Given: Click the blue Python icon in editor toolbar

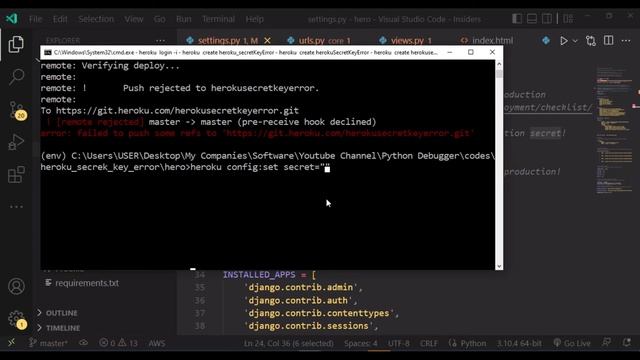Looking at the screenshot, I should coord(546,40).
